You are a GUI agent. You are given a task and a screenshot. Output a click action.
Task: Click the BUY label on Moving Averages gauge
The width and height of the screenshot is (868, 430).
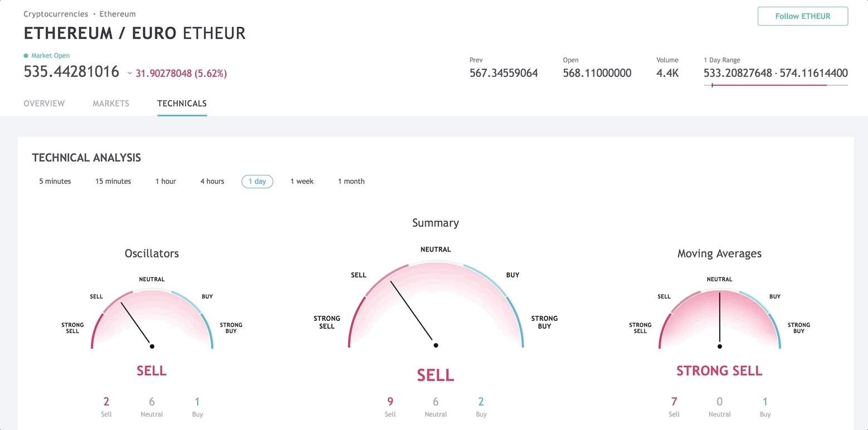coord(775,297)
